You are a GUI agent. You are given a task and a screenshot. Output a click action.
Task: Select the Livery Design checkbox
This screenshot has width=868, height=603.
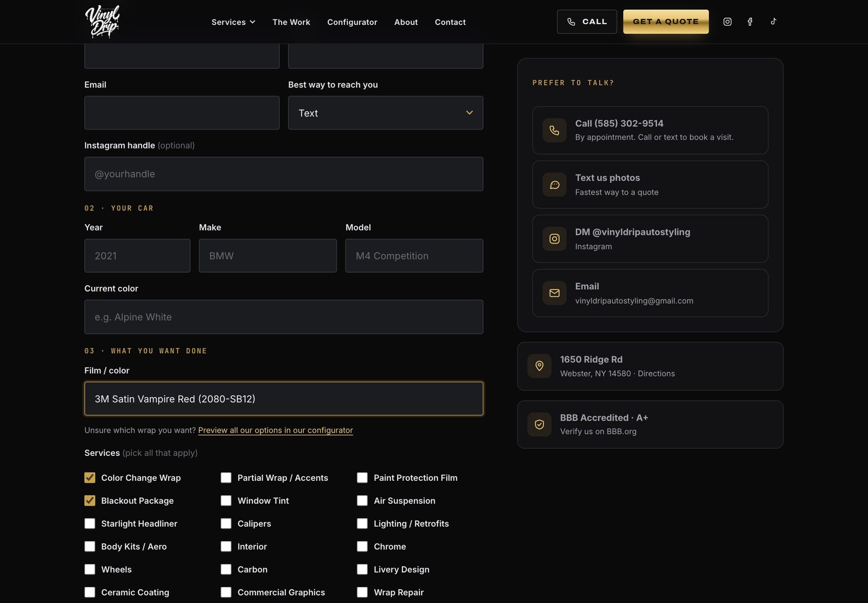tap(362, 569)
